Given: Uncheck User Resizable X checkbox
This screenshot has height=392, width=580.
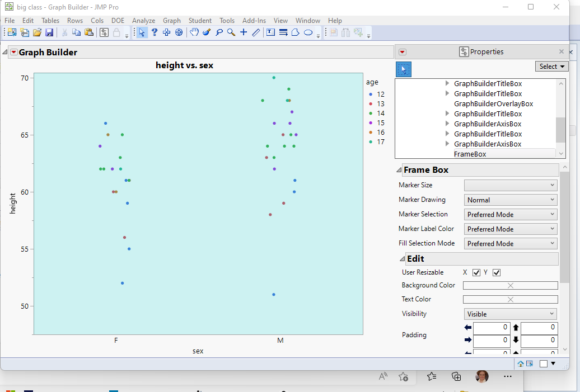Looking at the screenshot, I should pyautogui.click(x=476, y=272).
